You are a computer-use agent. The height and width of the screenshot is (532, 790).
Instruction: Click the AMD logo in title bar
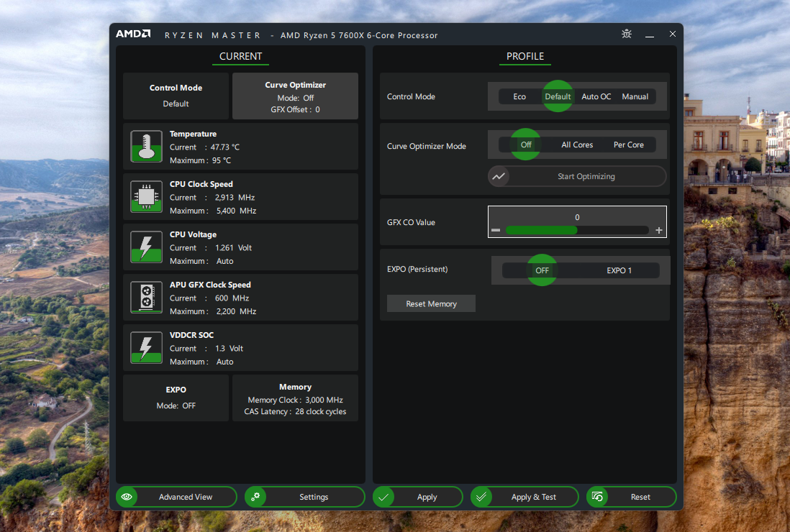pos(133,34)
